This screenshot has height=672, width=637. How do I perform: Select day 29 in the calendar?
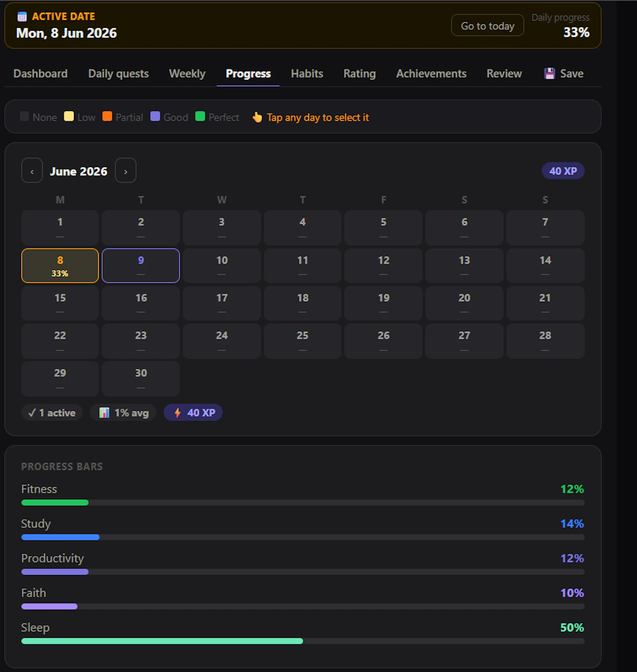coord(60,378)
